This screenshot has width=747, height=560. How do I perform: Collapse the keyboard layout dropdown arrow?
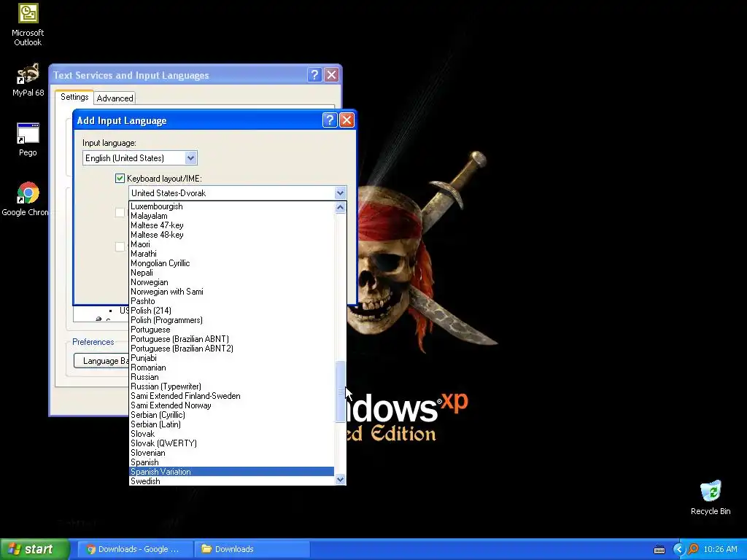pyautogui.click(x=340, y=192)
